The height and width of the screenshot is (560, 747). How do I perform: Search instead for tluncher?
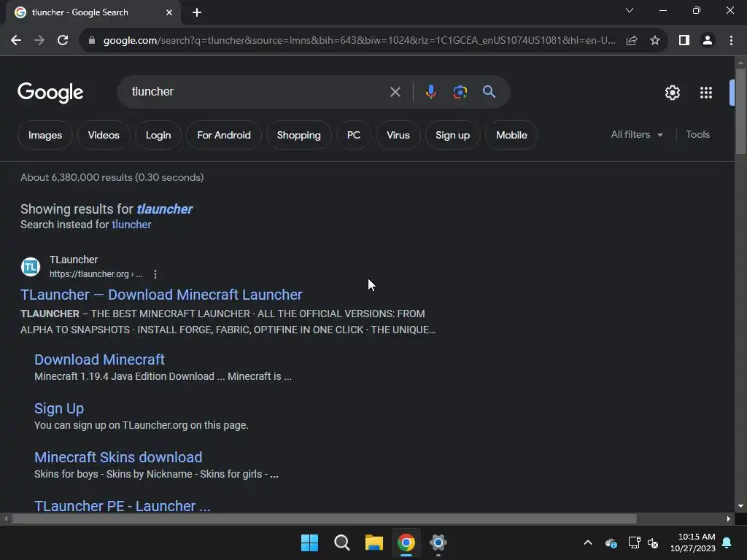131,225
